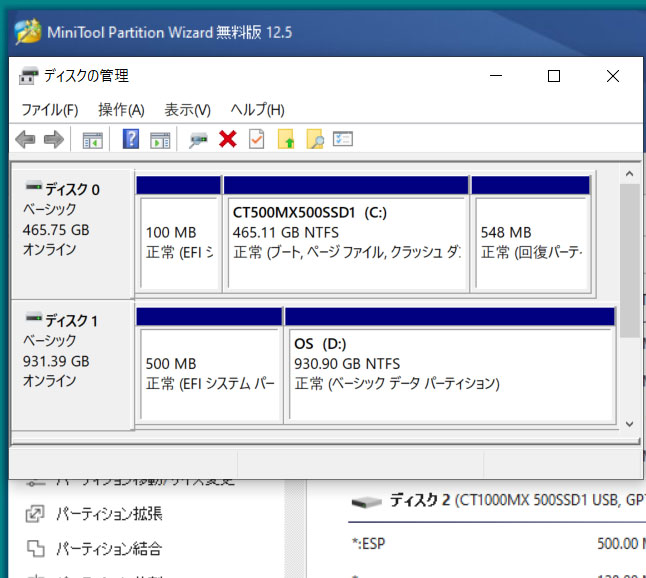The height and width of the screenshot is (578, 646).
Task: Click the Disk 1 drive icon
Action: pyautogui.click(x=33, y=317)
